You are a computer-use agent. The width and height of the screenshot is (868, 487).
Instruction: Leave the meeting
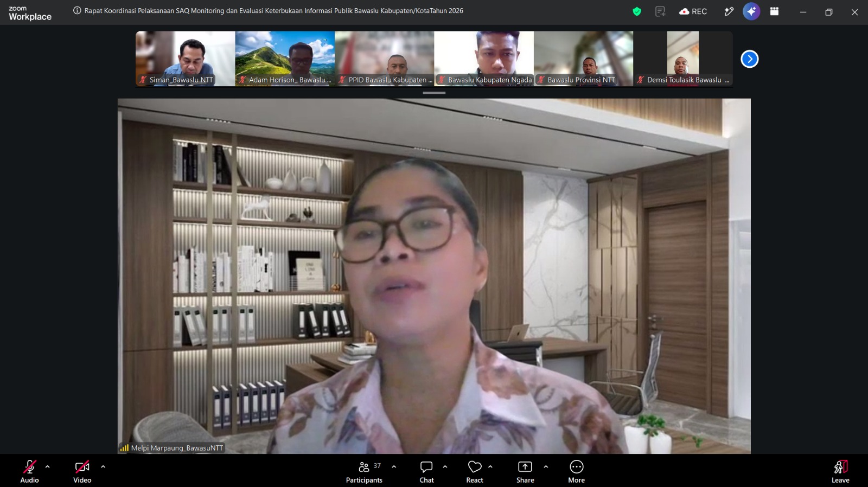tap(840, 471)
